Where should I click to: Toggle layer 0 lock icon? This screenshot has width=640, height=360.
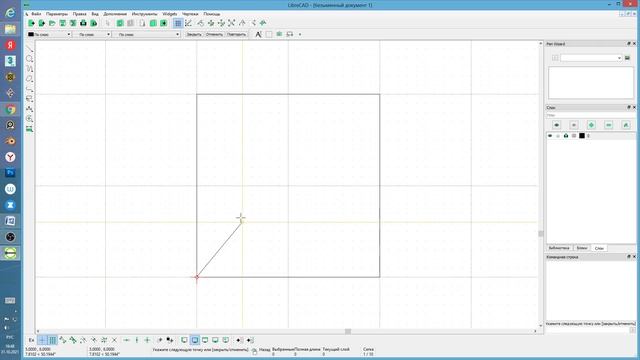coord(566,136)
